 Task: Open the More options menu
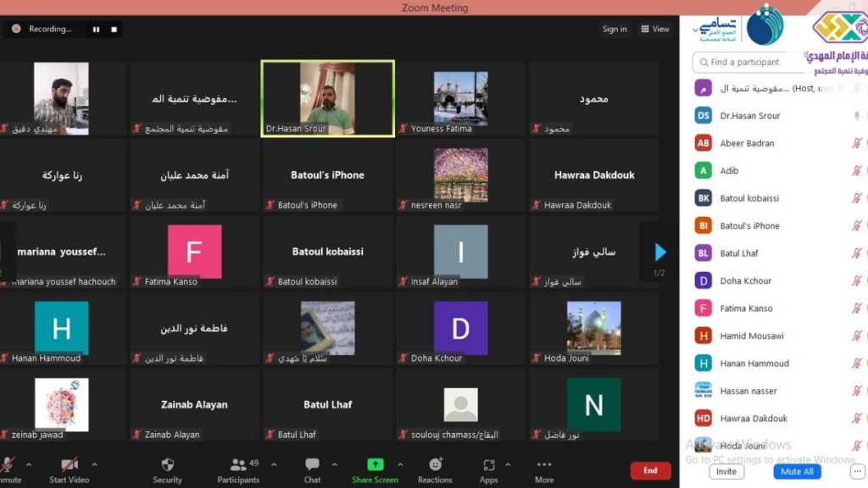[x=544, y=465]
